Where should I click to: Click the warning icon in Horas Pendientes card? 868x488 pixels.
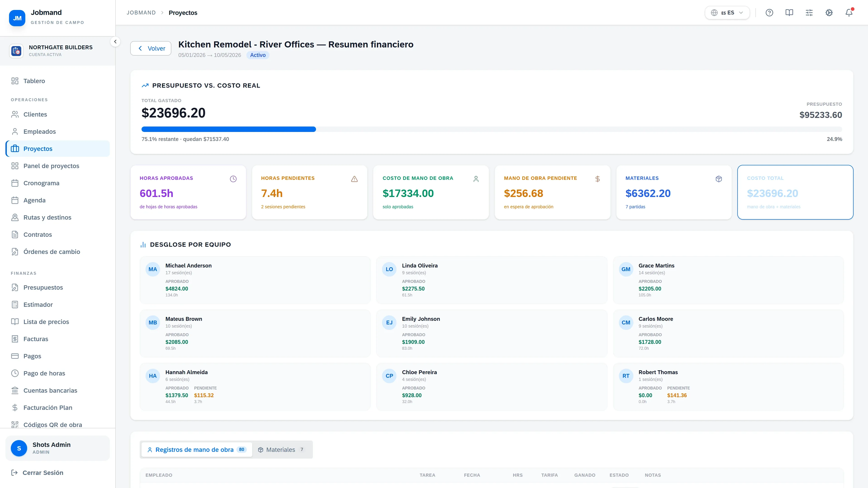[354, 179]
